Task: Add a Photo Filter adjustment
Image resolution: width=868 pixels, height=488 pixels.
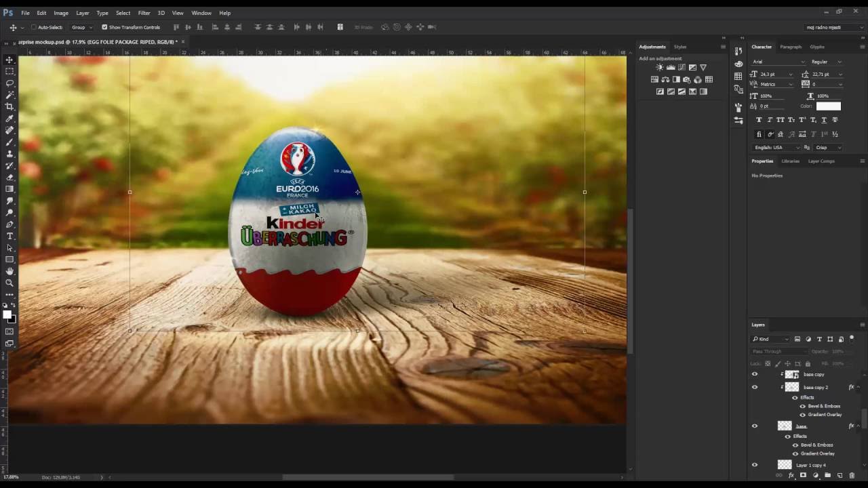Action: click(x=687, y=79)
